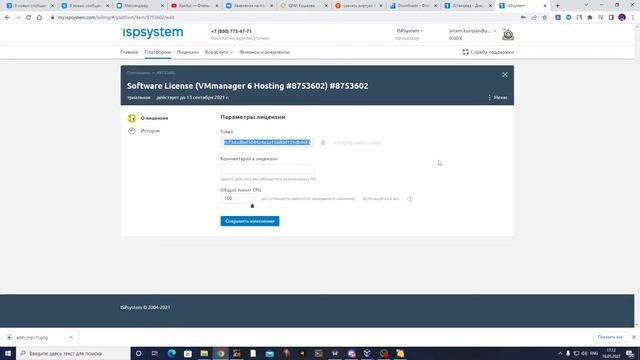This screenshot has width=640, height=360.
Task: Click 'Показать все' downloads button
Action: point(610,337)
